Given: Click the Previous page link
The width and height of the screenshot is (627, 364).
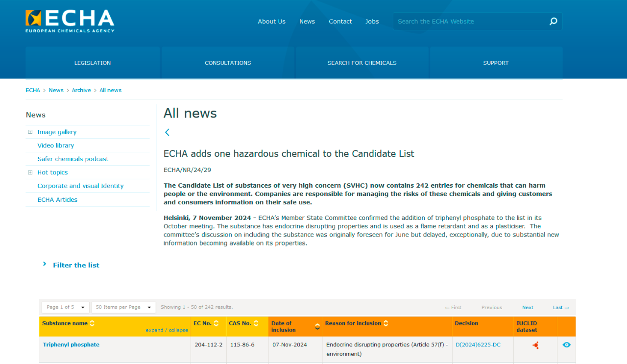Looking at the screenshot, I should tap(492, 308).
